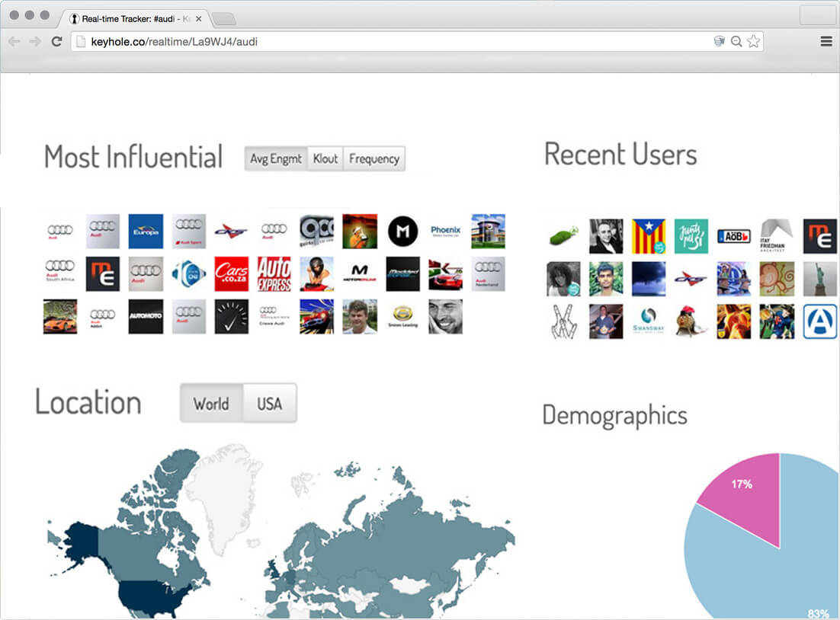Open the Chrome hamburger menu

pyautogui.click(x=826, y=41)
